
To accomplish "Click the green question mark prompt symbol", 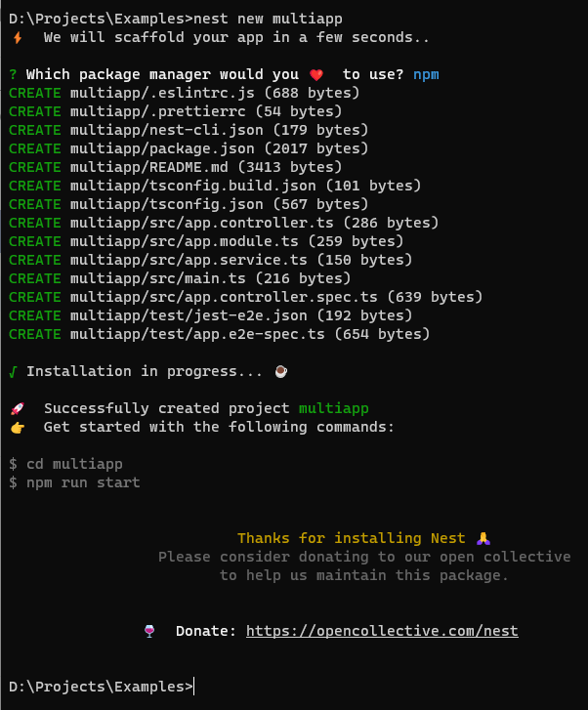I will click(x=13, y=74).
